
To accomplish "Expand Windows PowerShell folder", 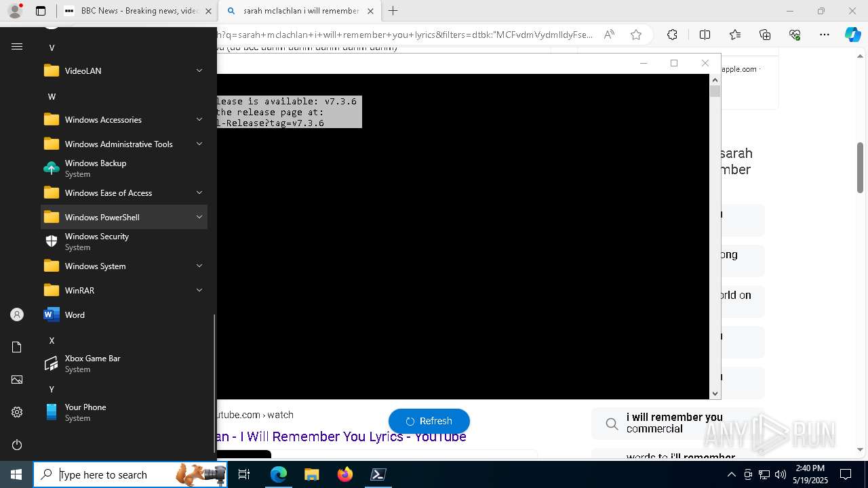I will pos(124,217).
